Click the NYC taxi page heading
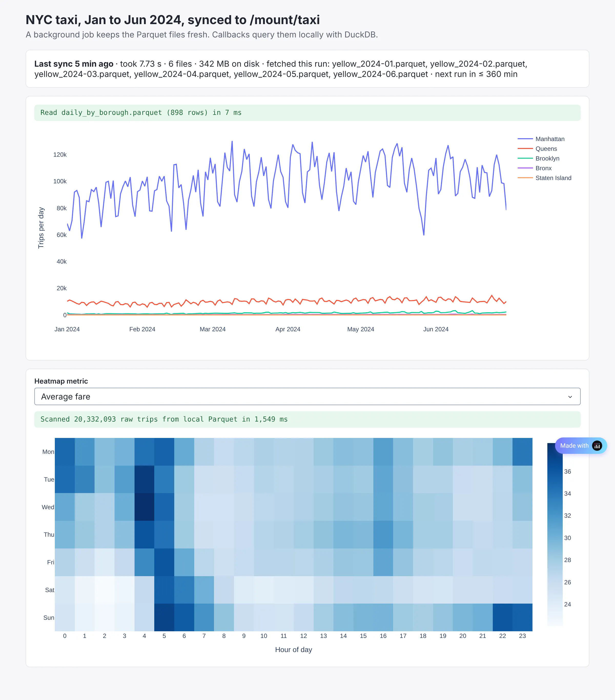The image size is (615, 700). (173, 20)
